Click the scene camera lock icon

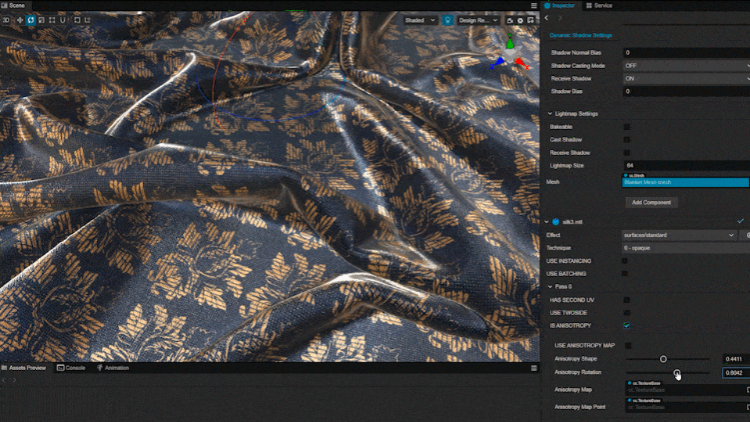(510, 20)
